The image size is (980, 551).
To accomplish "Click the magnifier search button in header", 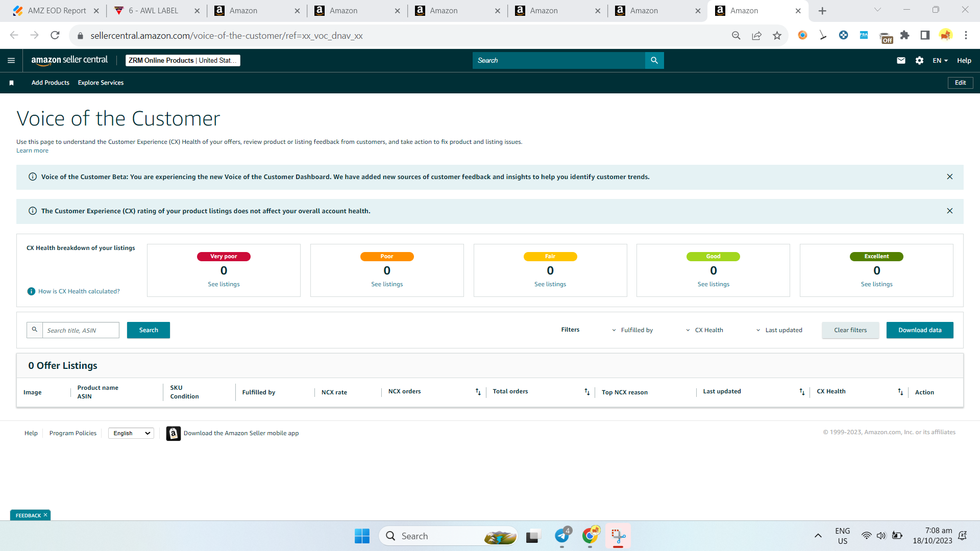I will coord(654,60).
